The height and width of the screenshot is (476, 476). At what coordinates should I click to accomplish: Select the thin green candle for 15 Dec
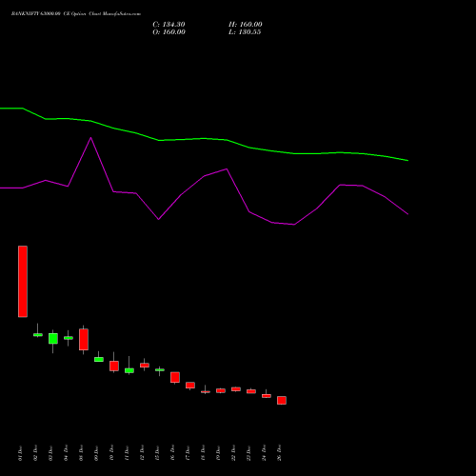[160, 370]
